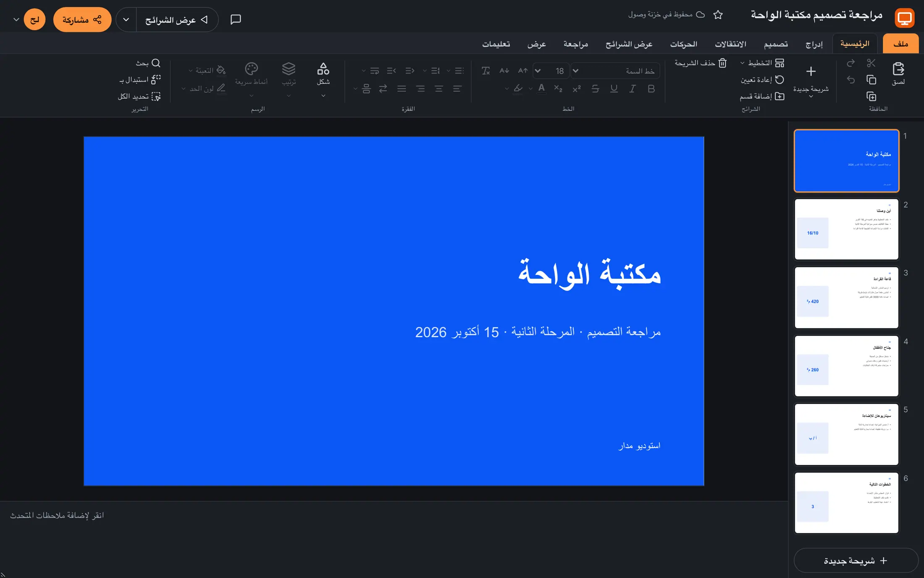Image resolution: width=924 pixels, height=578 pixels.
Task: Switch to the Design (تصميم) tab
Action: coord(775,44)
